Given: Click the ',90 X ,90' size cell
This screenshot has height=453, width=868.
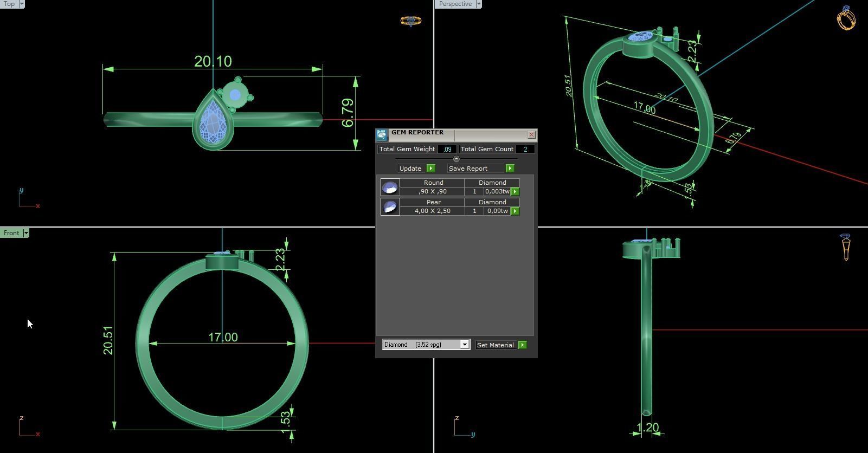Looking at the screenshot, I should 433,191.
